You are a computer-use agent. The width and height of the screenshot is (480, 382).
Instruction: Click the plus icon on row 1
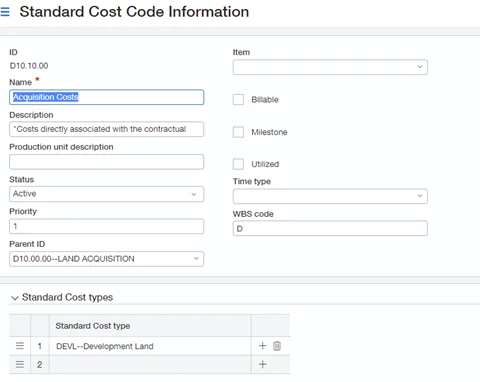(x=263, y=346)
